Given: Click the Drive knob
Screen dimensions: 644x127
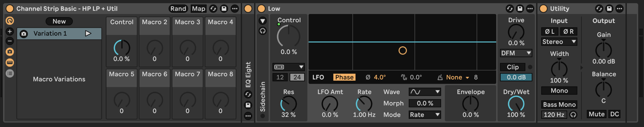Looking at the screenshot, I should coord(516,32).
